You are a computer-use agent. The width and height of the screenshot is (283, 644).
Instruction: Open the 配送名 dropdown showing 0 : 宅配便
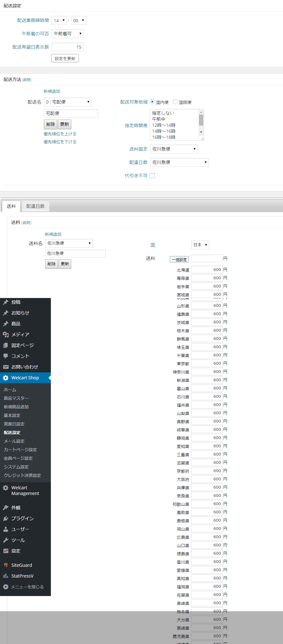68,102
